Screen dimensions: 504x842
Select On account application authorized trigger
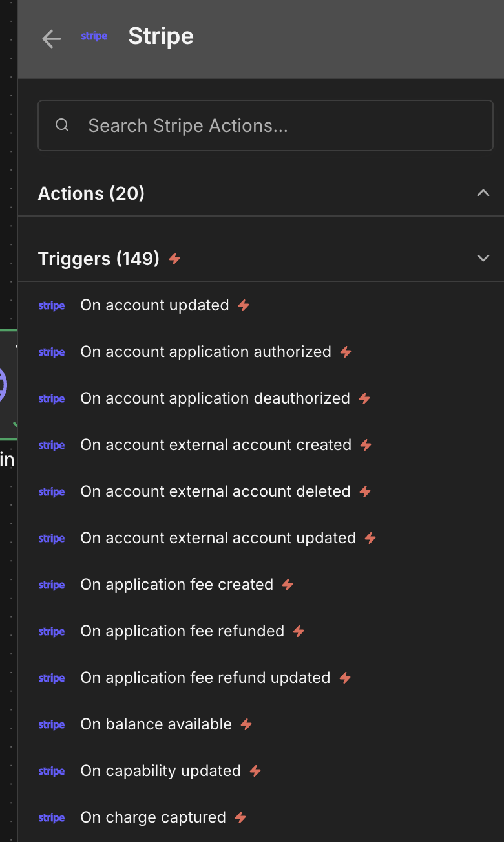point(261,352)
